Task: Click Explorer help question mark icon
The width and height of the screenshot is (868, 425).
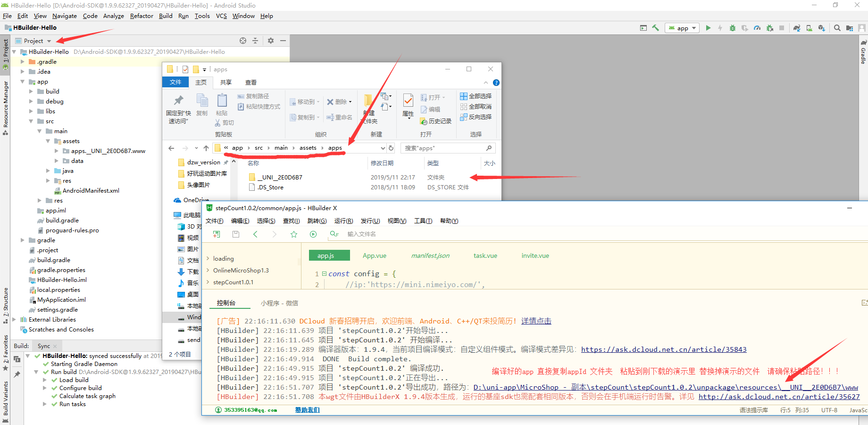Action: [x=496, y=83]
